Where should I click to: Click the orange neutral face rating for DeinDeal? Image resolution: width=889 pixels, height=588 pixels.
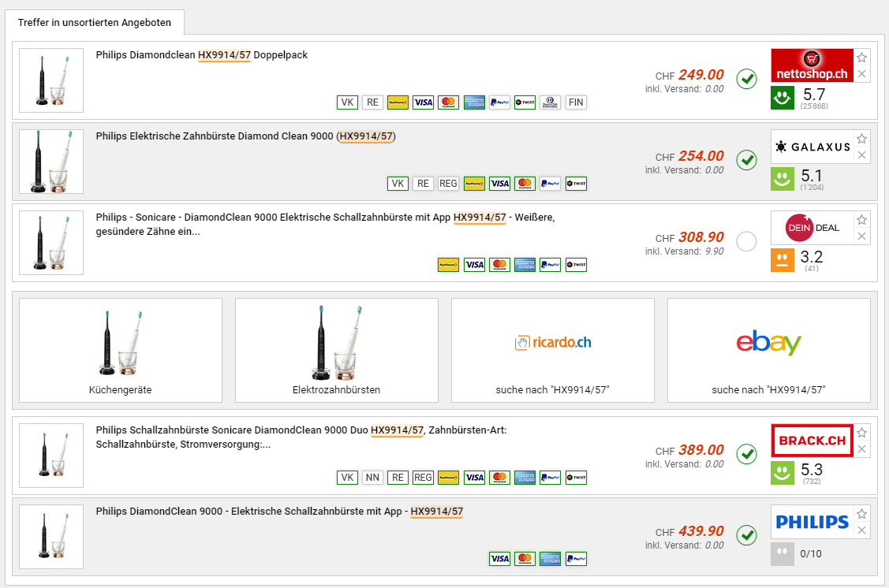[782, 260]
